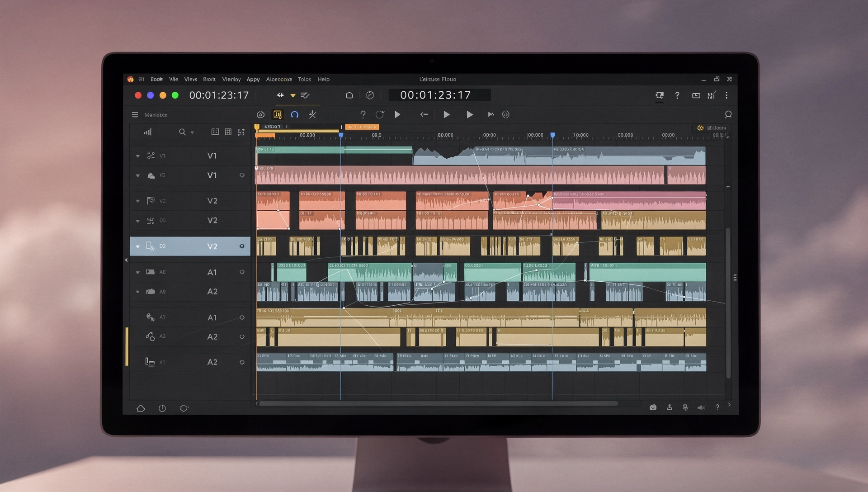Open the Help menu

tap(324, 79)
